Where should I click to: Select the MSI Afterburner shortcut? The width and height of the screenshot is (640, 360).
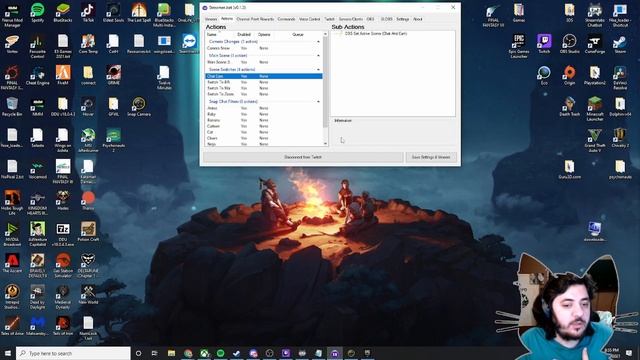click(x=88, y=140)
